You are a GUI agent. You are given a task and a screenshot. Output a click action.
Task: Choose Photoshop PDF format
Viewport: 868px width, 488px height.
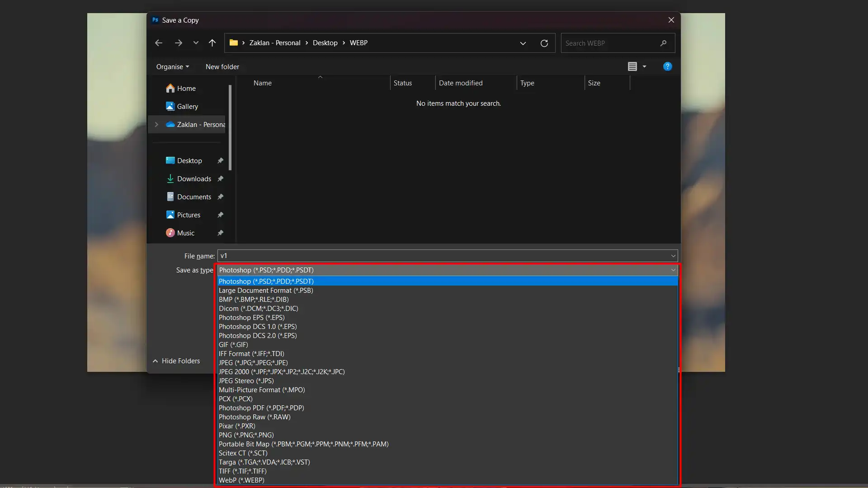click(x=448, y=408)
